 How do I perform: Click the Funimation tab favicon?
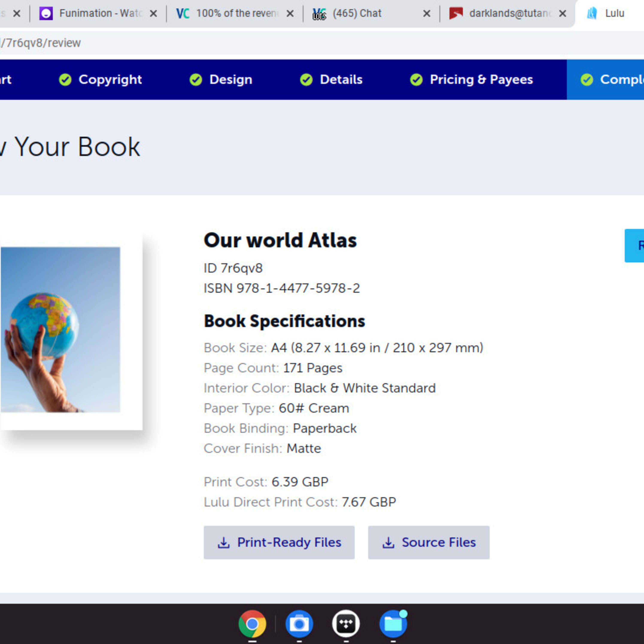pos(46,13)
